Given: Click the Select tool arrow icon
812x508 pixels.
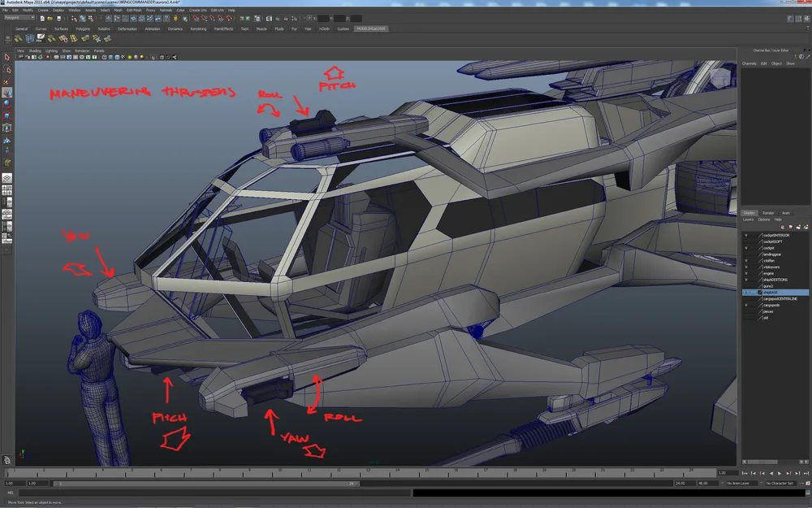Looking at the screenshot, I should tap(7, 58).
